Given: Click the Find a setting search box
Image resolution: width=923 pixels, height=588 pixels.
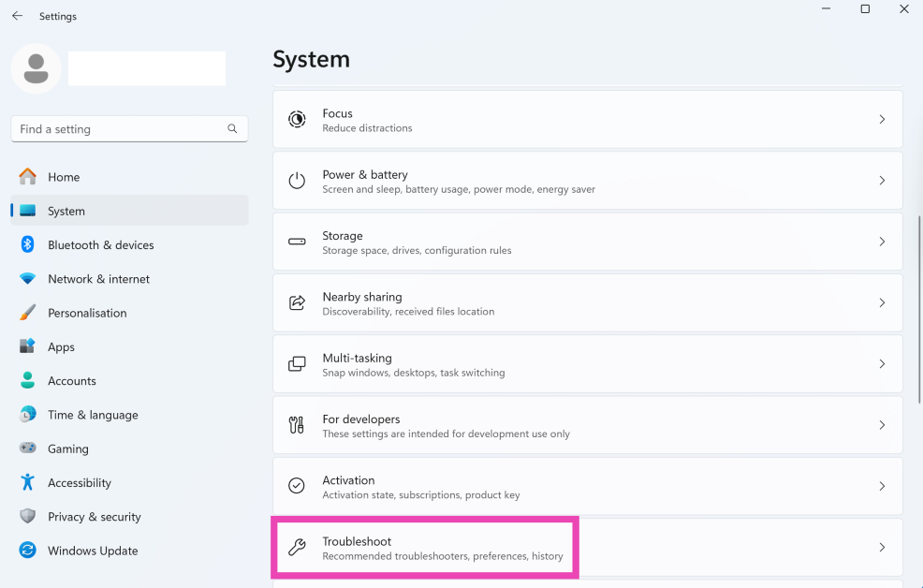Looking at the screenshot, I should coord(120,129).
